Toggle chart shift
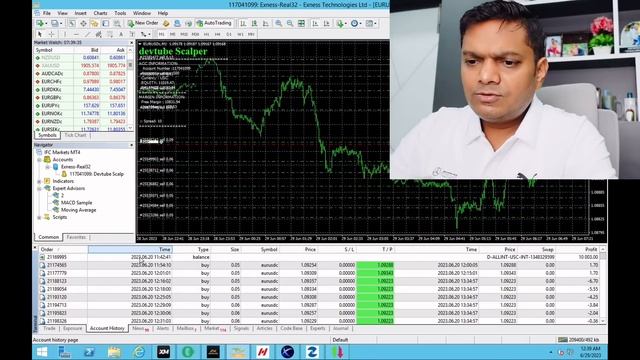The width and height of the screenshot is (640, 360). pos(327,23)
